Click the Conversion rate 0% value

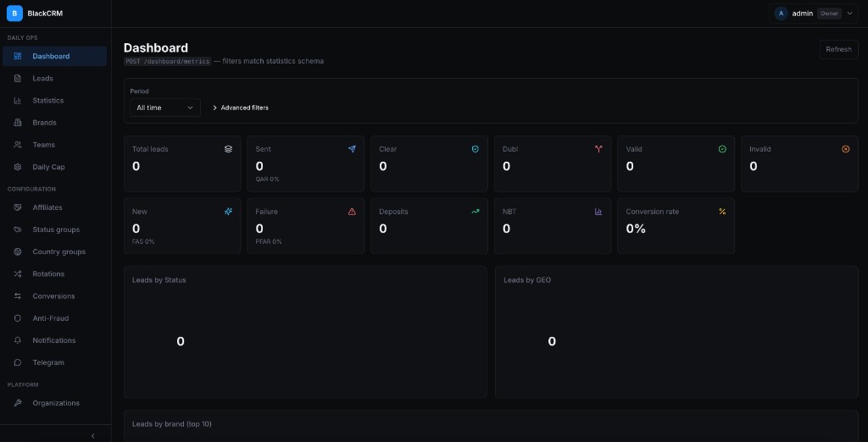[636, 229]
